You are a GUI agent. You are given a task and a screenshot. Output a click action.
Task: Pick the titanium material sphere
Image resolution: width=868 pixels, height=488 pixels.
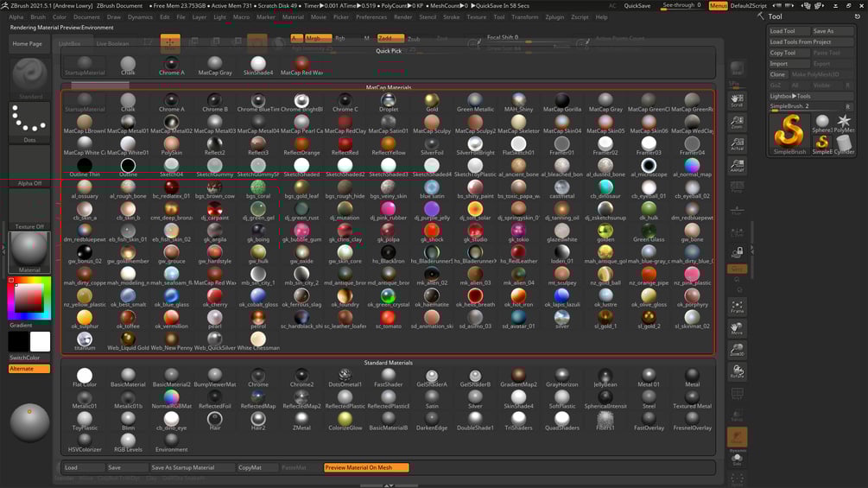click(85, 339)
